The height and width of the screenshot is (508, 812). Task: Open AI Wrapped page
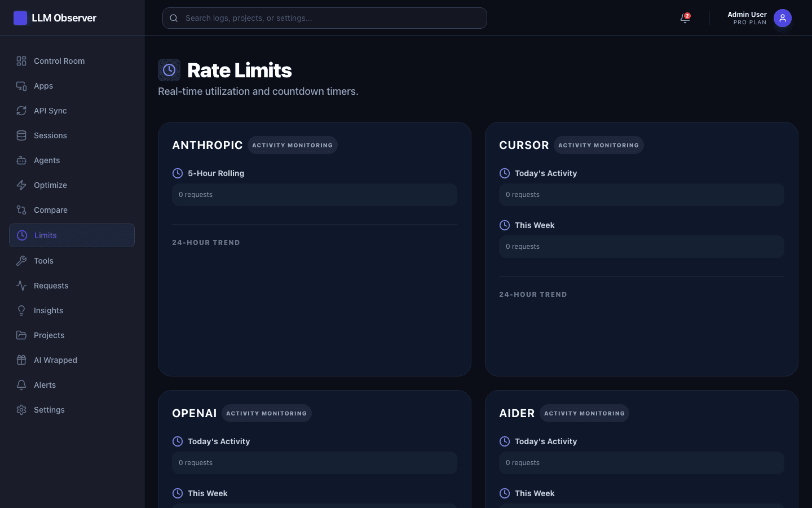point(72,360)
